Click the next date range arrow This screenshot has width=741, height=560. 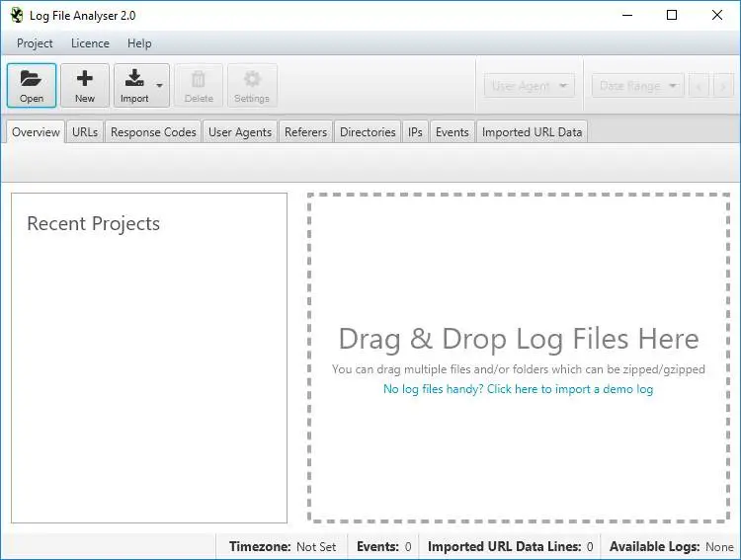pos(723,86)
